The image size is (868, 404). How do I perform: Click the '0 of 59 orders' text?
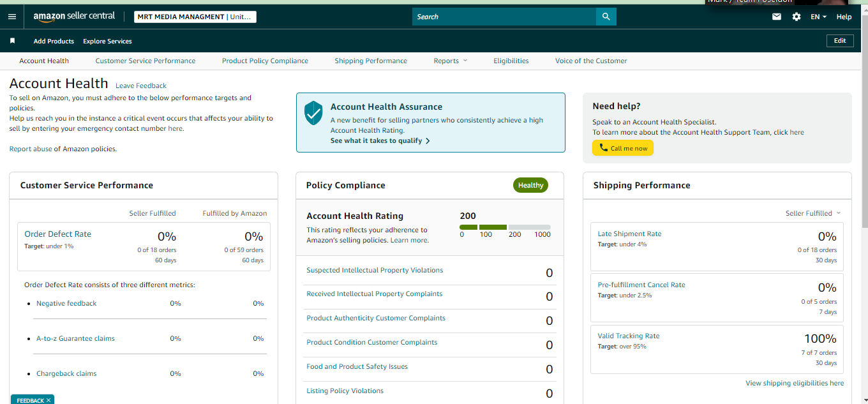(x=244, y=250)
